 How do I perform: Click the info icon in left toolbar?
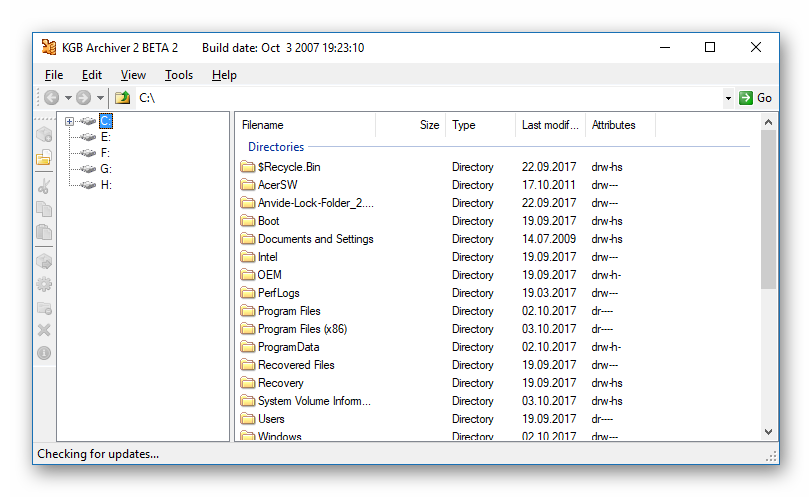click(44, 353)
